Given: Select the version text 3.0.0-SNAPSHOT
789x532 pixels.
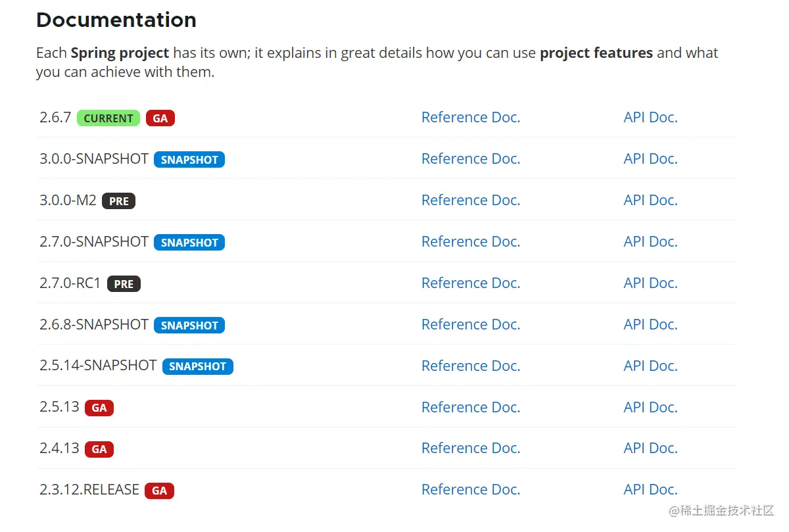Looking at the screenshot, I should (x=94, y=159).
